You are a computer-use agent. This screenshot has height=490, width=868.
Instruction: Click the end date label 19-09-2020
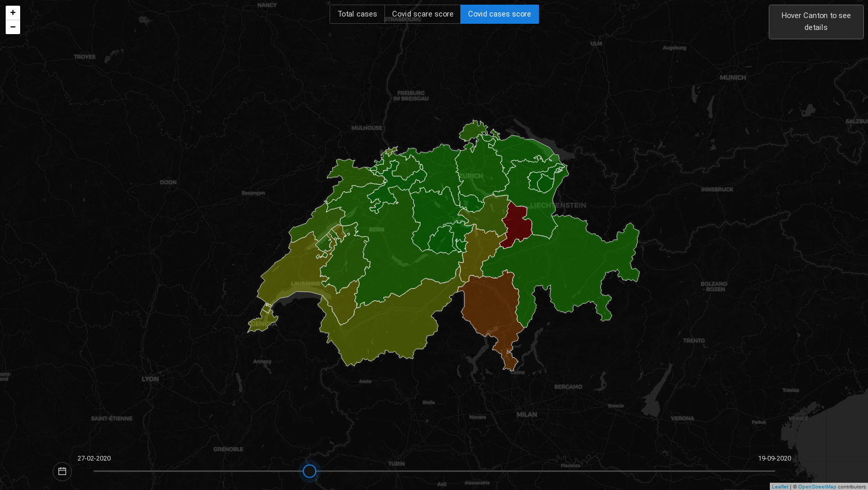click(774, 458)
